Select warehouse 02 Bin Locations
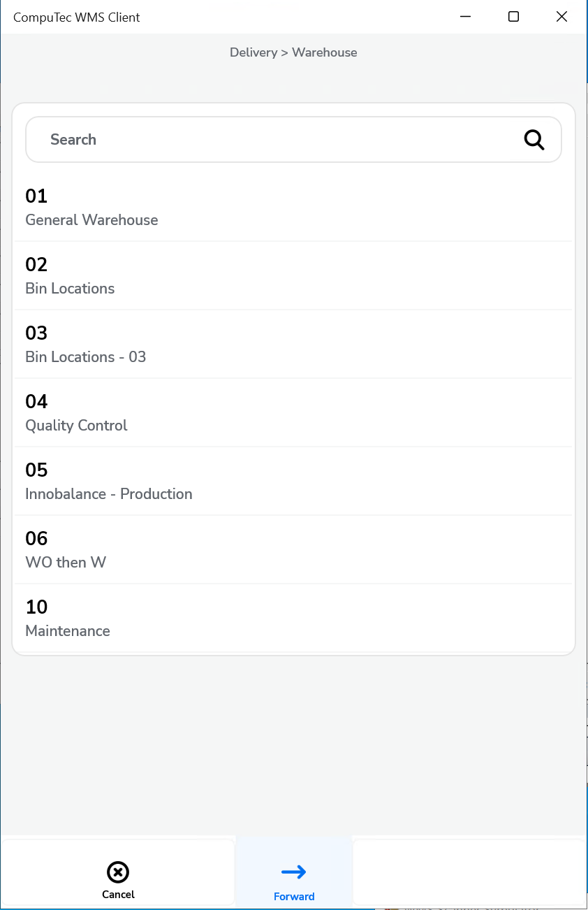 click(293, 276)
